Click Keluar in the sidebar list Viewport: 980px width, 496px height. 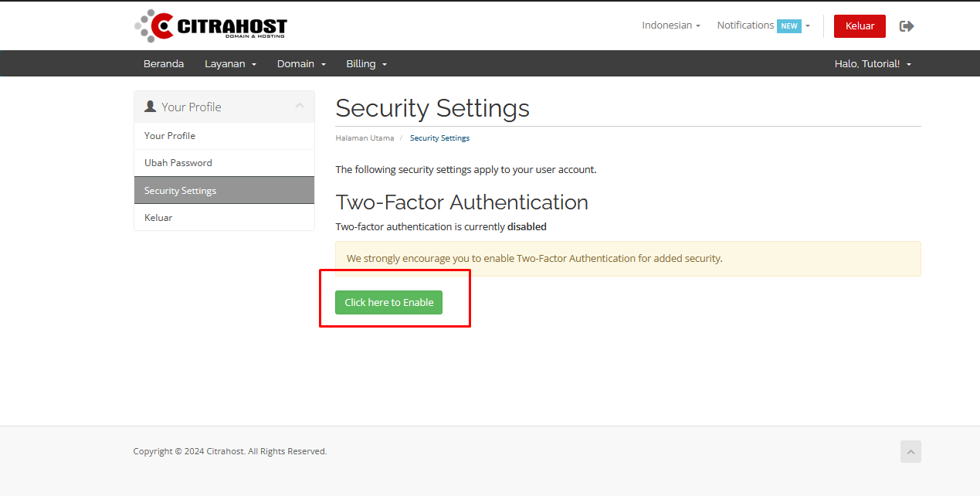click(158, 218)
